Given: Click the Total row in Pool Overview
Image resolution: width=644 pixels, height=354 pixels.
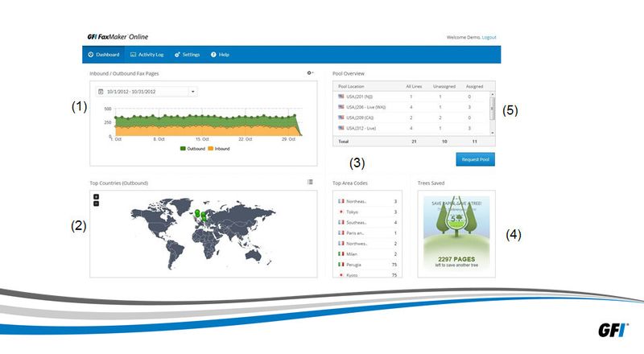Looking at the screenshot, I should (x=414, y=142).
